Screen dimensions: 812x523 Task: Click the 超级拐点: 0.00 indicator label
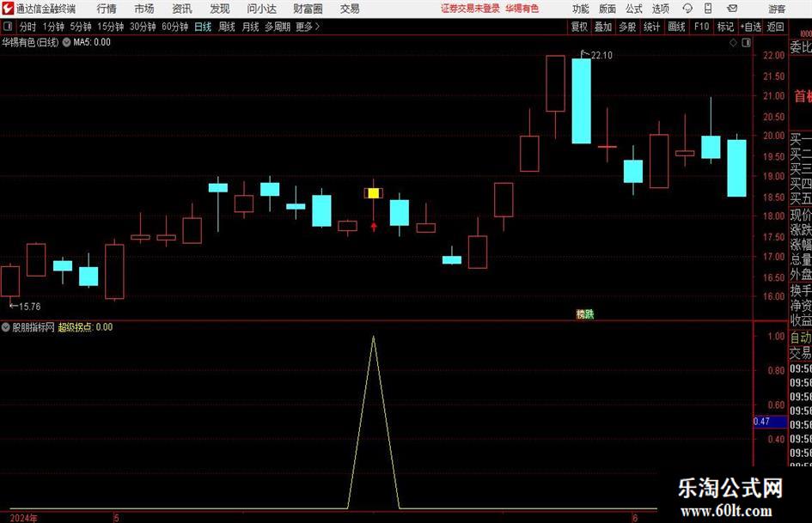click(x=85, y=327)
